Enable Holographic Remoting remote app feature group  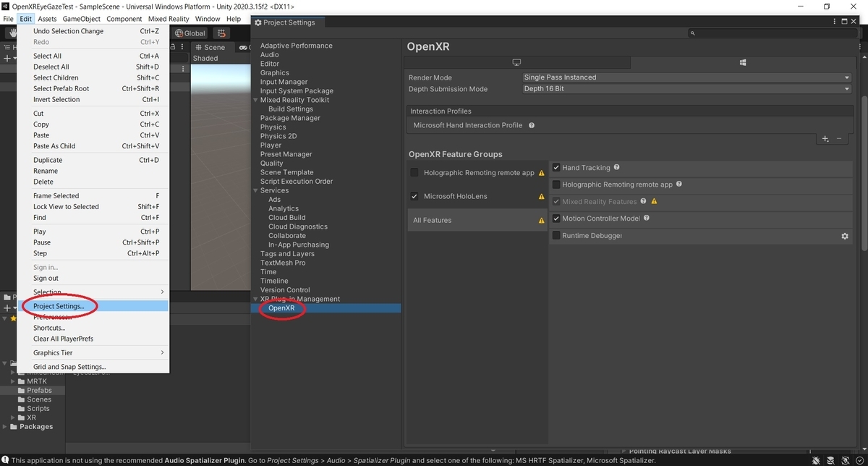pos(414,173)
